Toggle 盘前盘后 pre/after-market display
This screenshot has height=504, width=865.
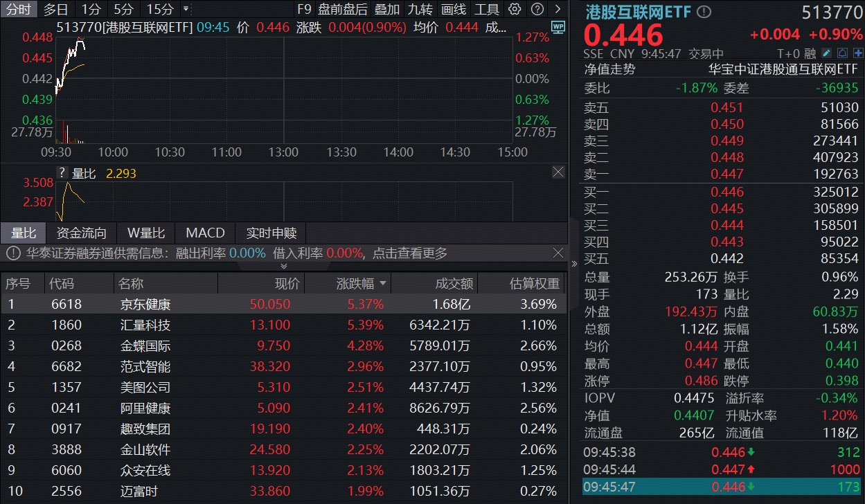pyautogui.click(x=343, y=9)
